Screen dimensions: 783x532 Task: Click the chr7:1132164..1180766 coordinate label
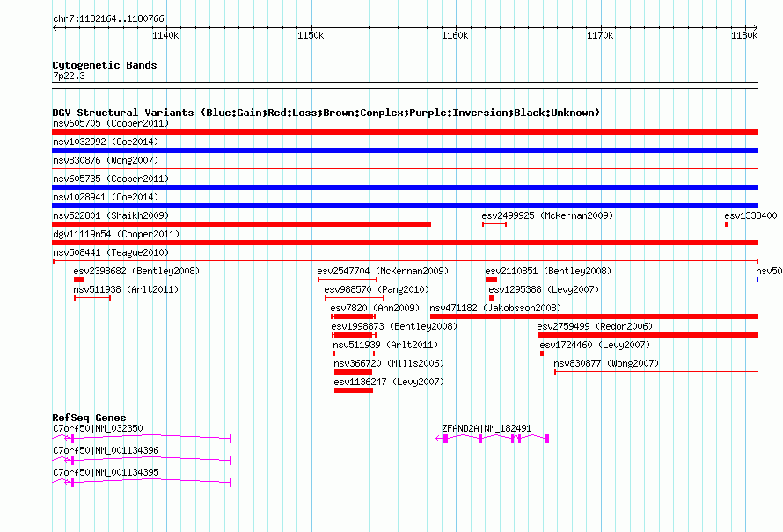coord(108,18)
